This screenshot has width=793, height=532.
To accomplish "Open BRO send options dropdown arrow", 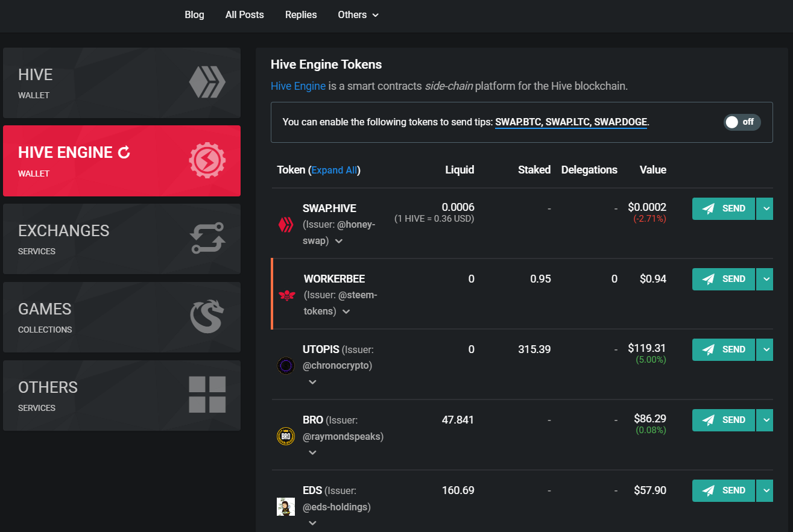I will (x=765, y=420).
